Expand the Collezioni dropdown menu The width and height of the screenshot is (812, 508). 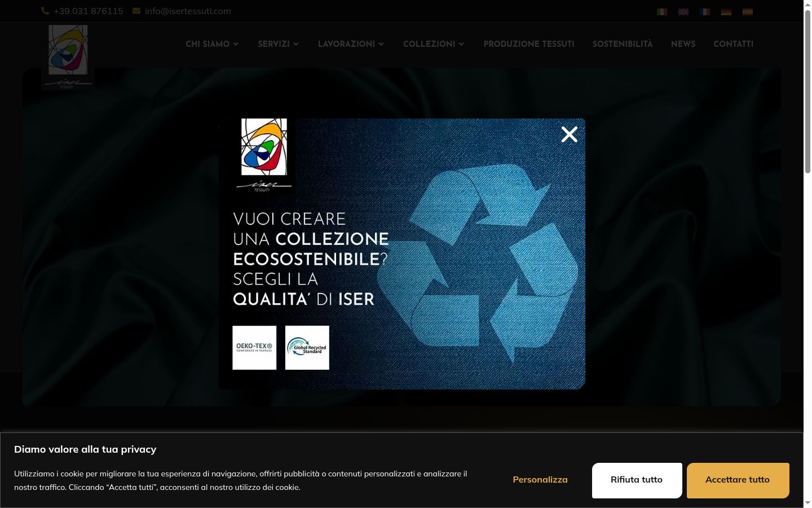[x=434, y=44]
